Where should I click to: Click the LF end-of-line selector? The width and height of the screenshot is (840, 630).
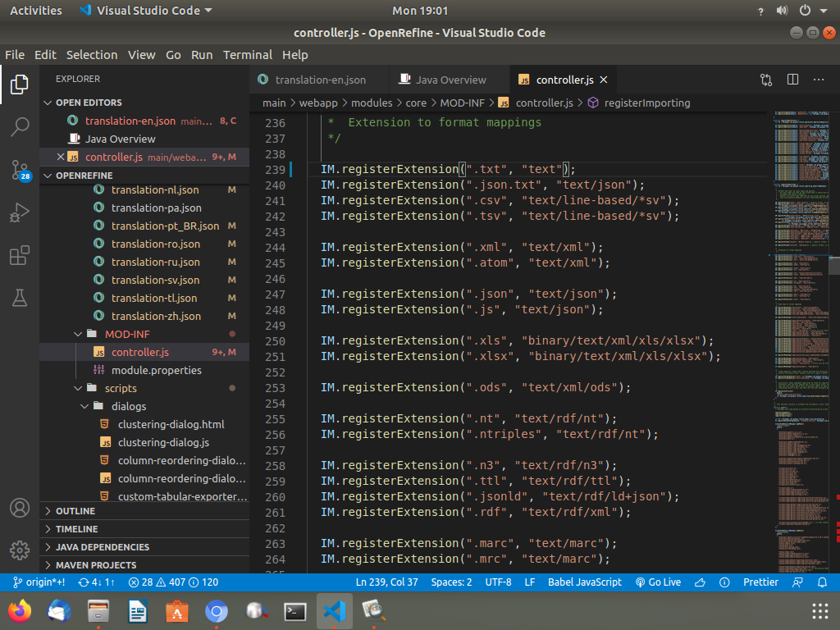coord(529,582)
